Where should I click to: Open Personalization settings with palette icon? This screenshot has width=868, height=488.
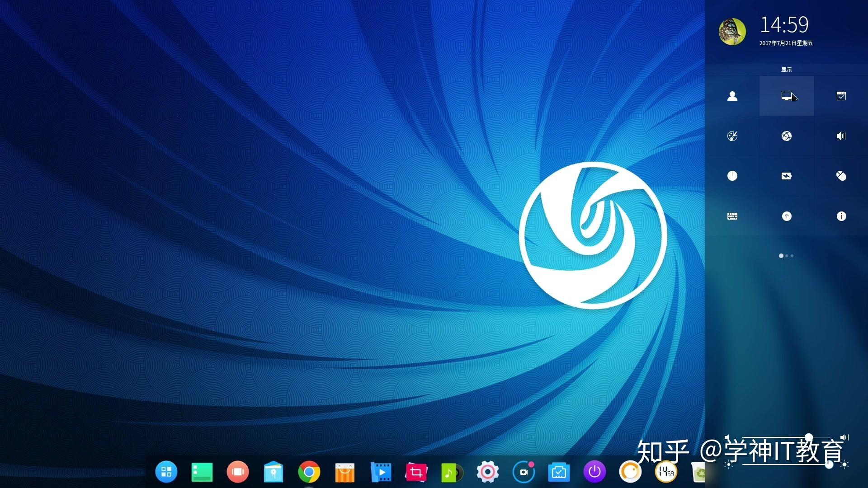click(732, 136)
